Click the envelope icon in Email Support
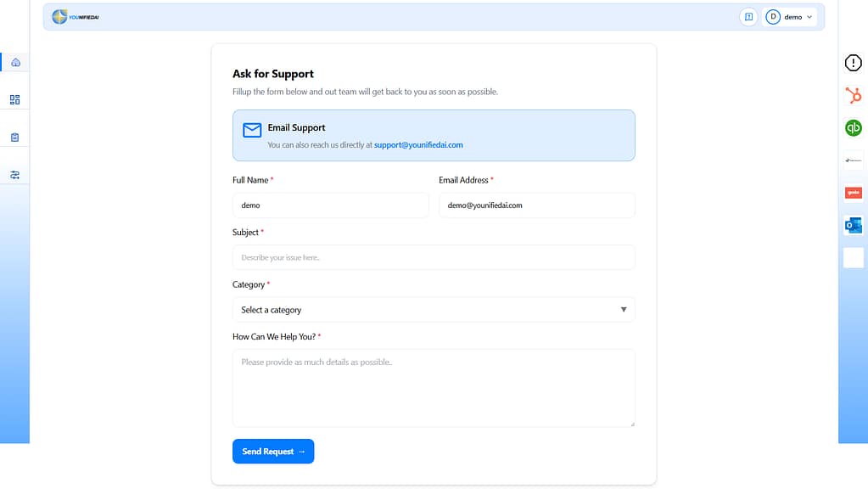The image size is (868, 500). 252,130
